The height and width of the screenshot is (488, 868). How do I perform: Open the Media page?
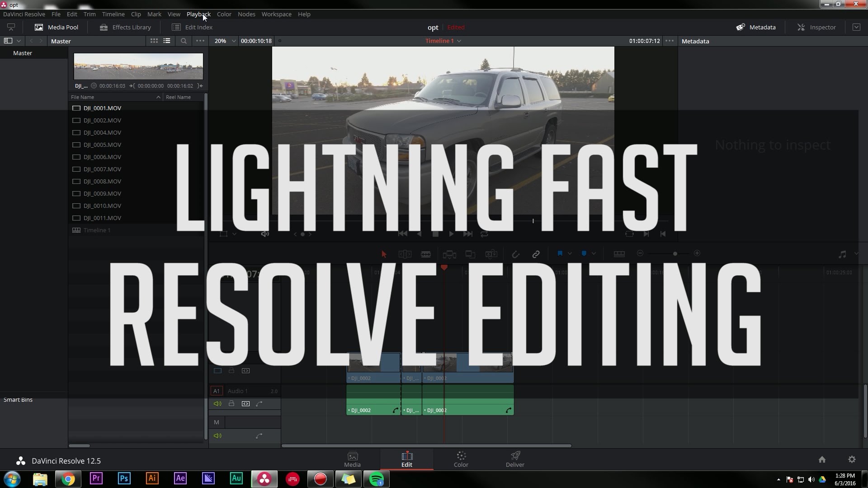click(352, 459)
